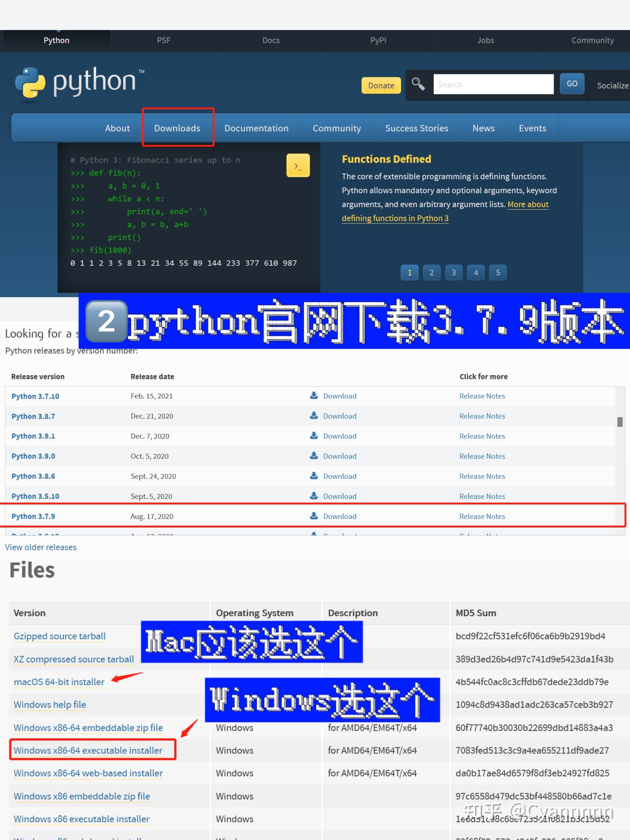Focus the Search input field
Screen dimensions: 630x840
[x=493, y=84]
